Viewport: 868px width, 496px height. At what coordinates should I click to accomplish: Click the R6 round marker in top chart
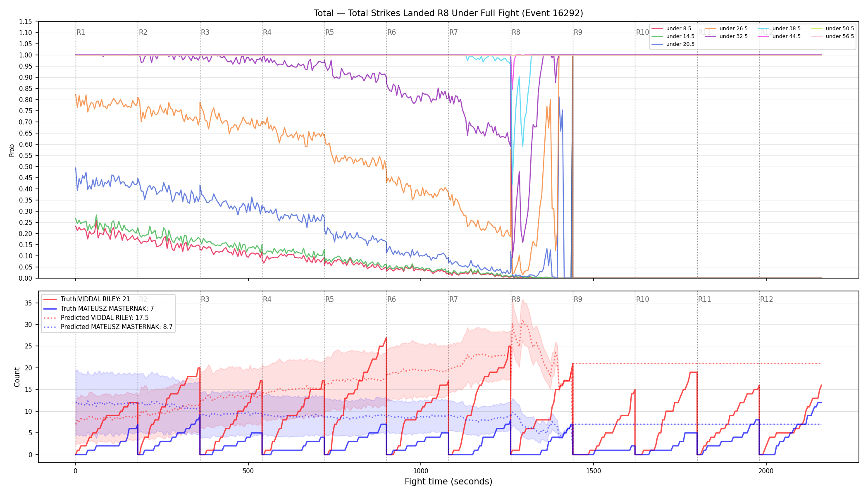tap(391, 32)
